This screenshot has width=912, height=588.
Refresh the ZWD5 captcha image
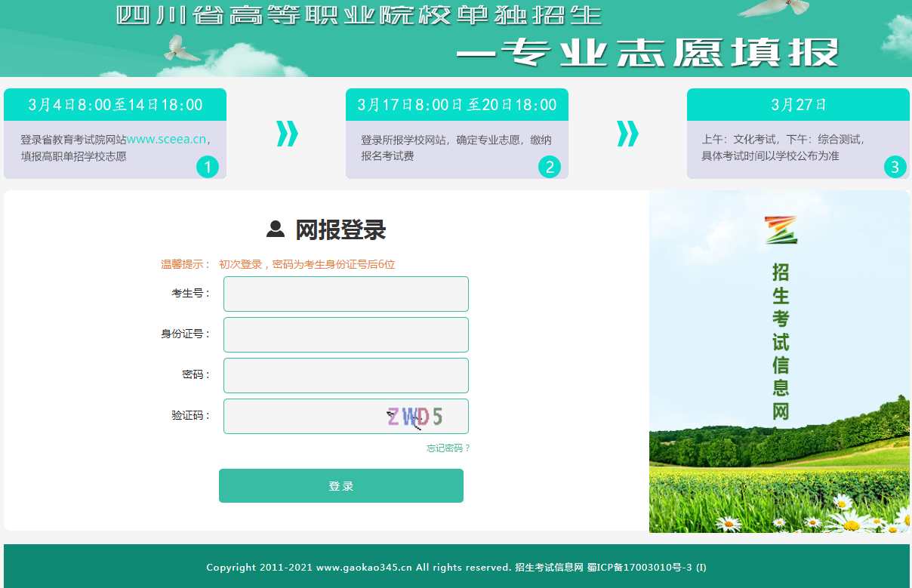(414, 417)
